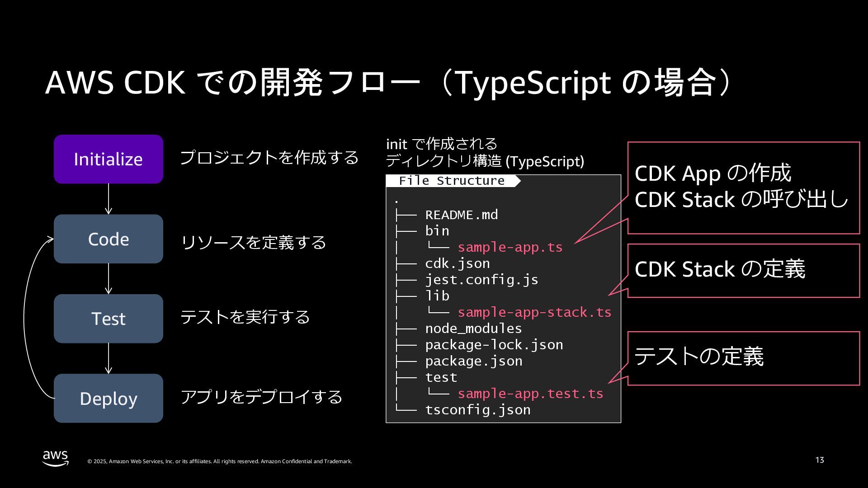
Task: Select sample-app.test.ts in file tree
Action: (530, 394)
